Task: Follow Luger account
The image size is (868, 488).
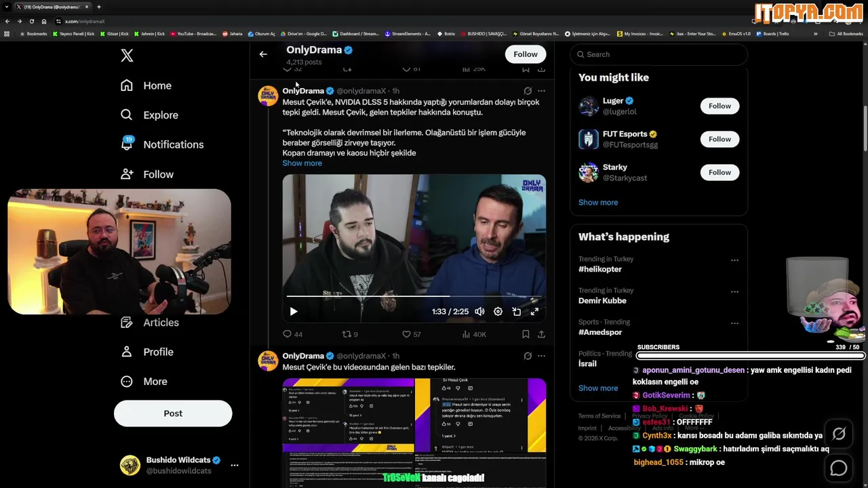Action: [719, 106]
